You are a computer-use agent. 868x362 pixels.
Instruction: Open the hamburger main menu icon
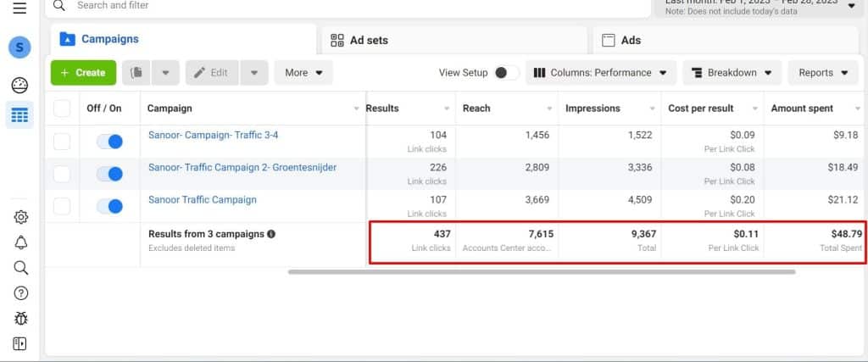pos(19,8)
